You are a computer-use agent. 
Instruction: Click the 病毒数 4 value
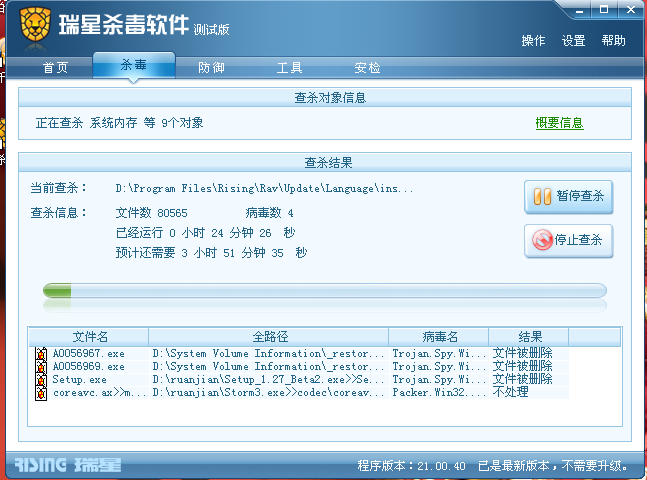coord(269,213)
